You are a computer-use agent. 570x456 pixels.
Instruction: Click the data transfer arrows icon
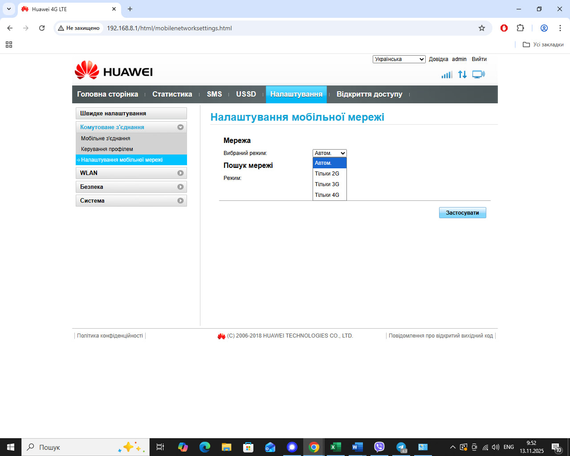pos(462,75)
